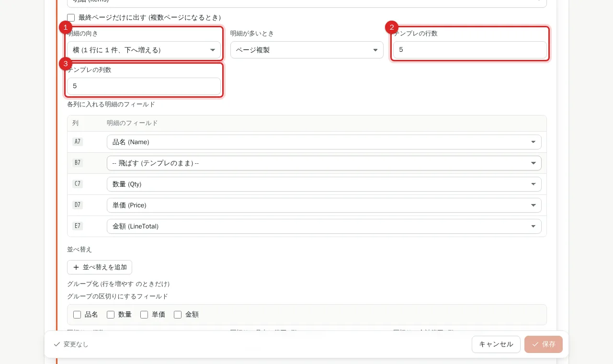This screenshot has width=613, height=364.
Task: Open the A7 field dropdown showing 品名 (Name)
Action: click(324, 142)
